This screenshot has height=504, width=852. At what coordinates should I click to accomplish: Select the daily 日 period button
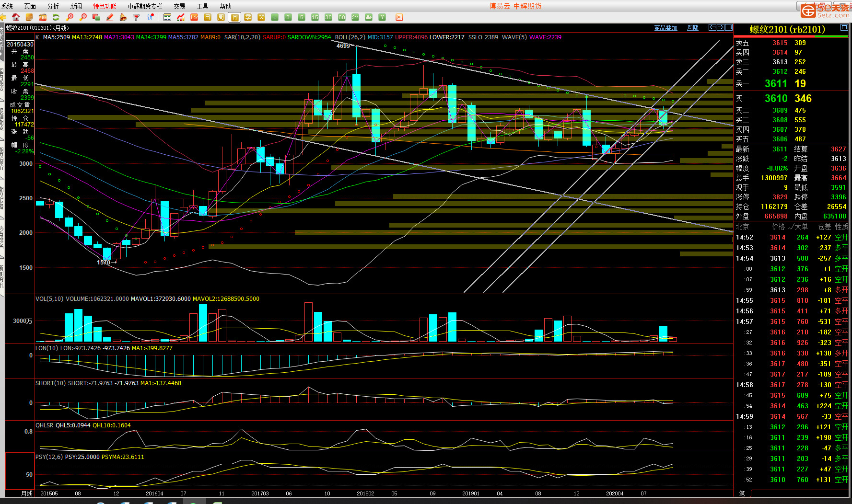pos(208,17)
